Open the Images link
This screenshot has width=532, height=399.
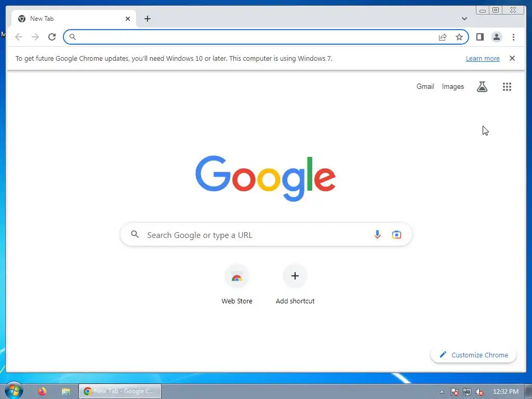point(453,87)
